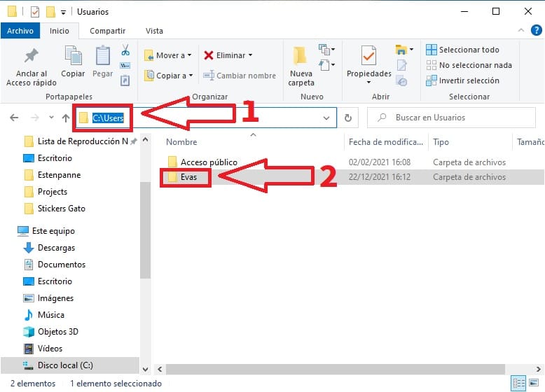The image size is (545, 392).
Task: Click the address bar path C:\Users
Action: point(108,118)
